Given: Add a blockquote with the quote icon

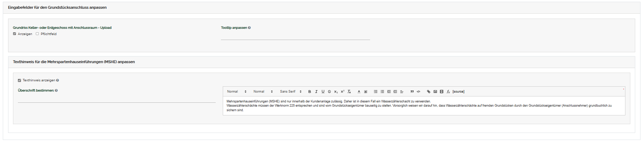Looking at the screenshot, I should pyautogui.click(x=412, y=92).
